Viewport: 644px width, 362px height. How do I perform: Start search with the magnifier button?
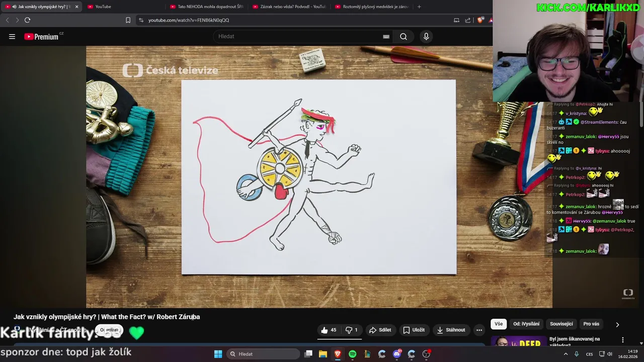404,36
